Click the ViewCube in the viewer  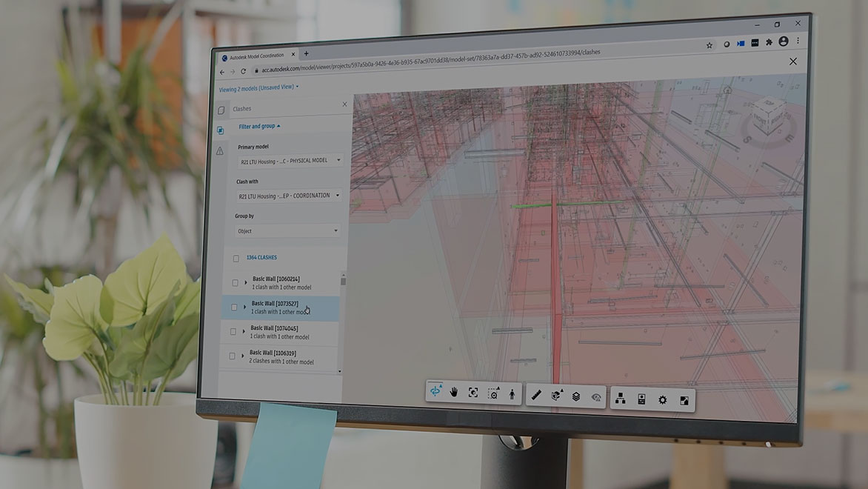coord(768,117)
